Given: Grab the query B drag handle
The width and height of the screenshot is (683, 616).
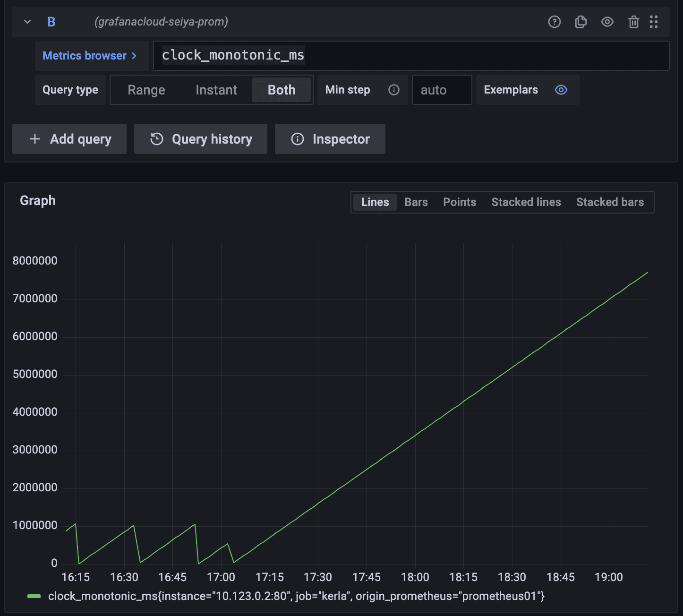Looking at the screenshot, I should (654, 22).
